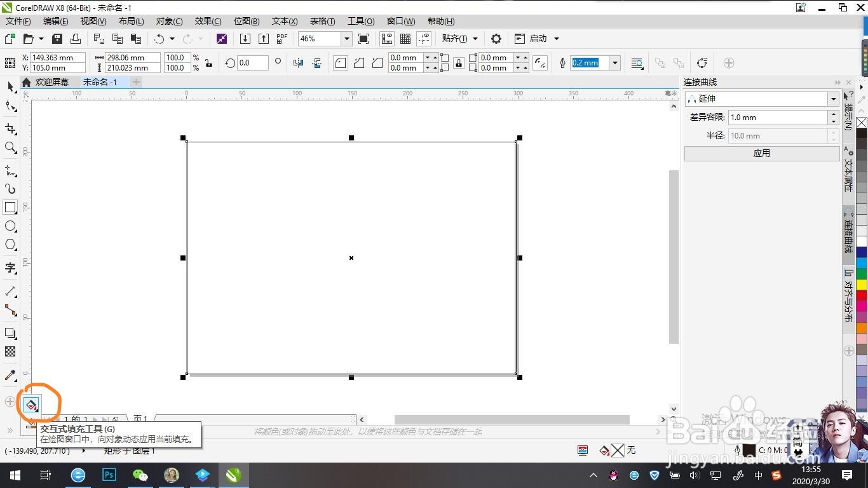Select the Crop tool
The width and height of the screenshot is (868, 488).
10,129
